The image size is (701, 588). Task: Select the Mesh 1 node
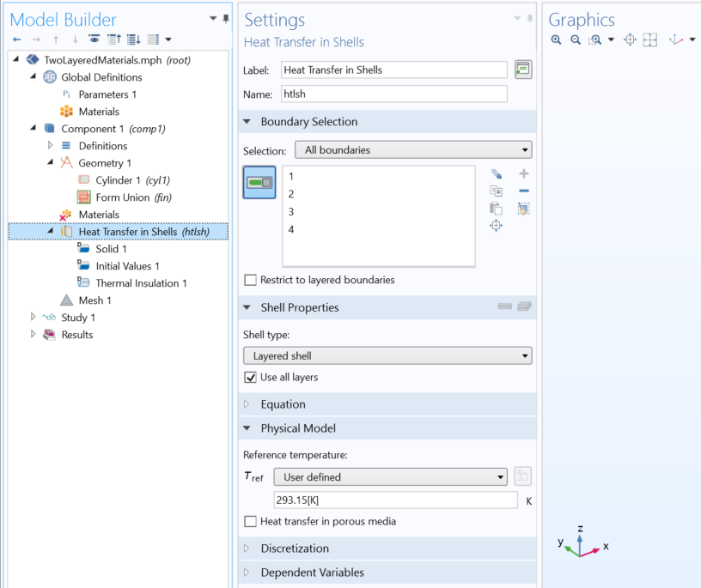click(x=94, y=300)
